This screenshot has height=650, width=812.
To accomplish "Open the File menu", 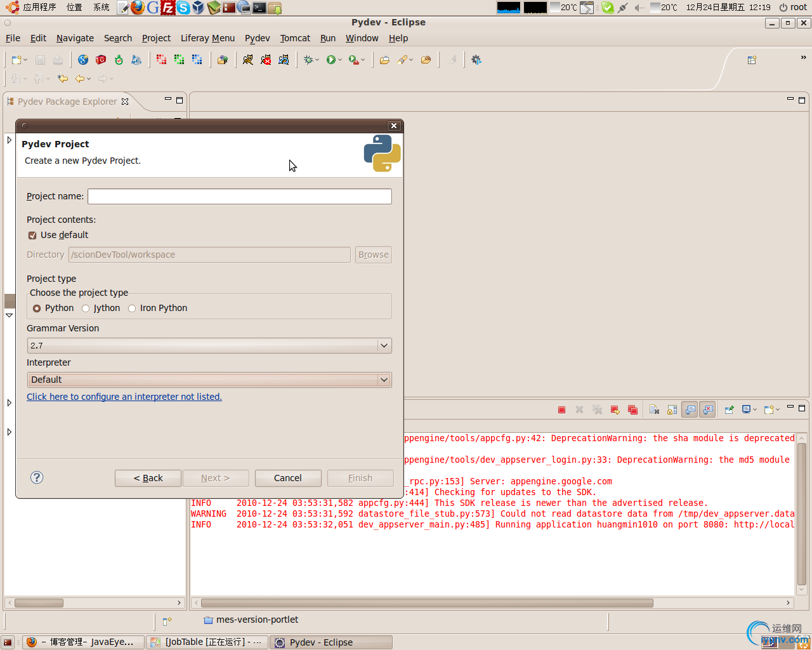I will coord(13,38).
